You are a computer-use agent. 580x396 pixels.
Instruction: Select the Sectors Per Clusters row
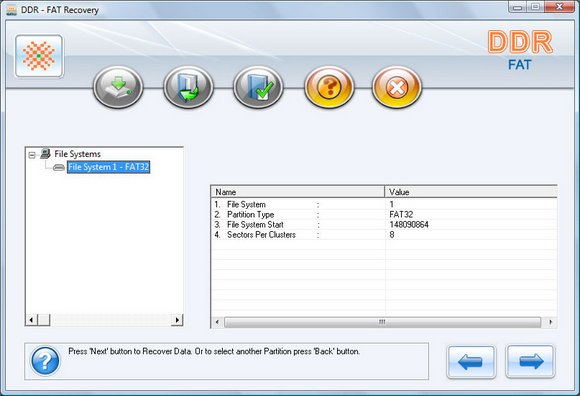click(384, 235)
